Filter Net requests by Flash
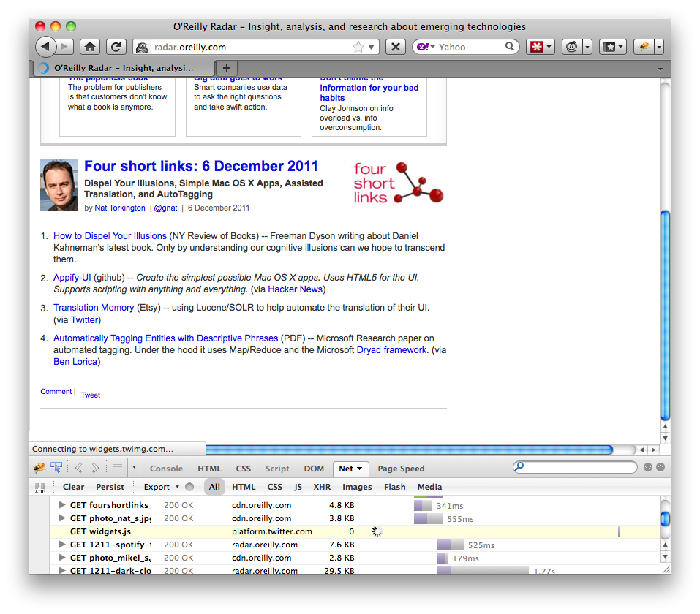 pos(395,487)
